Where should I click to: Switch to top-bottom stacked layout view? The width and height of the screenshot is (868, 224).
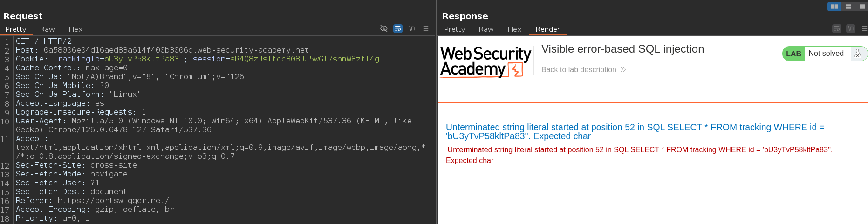[x=848, y=7]
